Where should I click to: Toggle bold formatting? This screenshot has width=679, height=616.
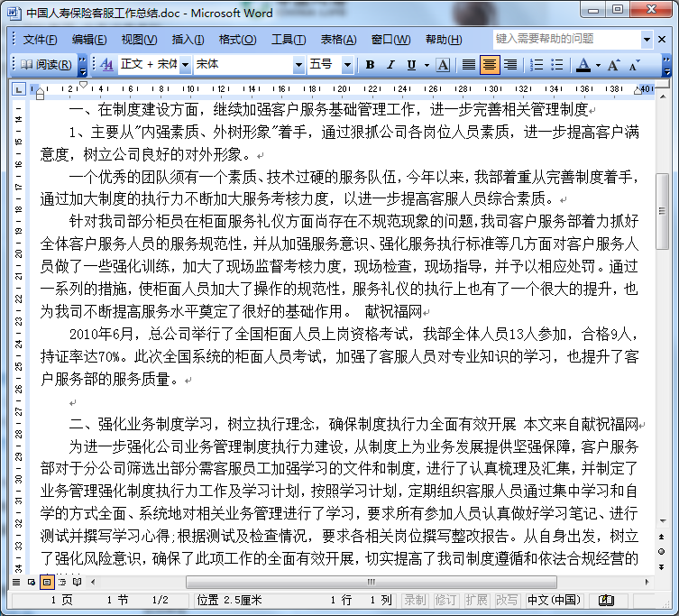370,65
